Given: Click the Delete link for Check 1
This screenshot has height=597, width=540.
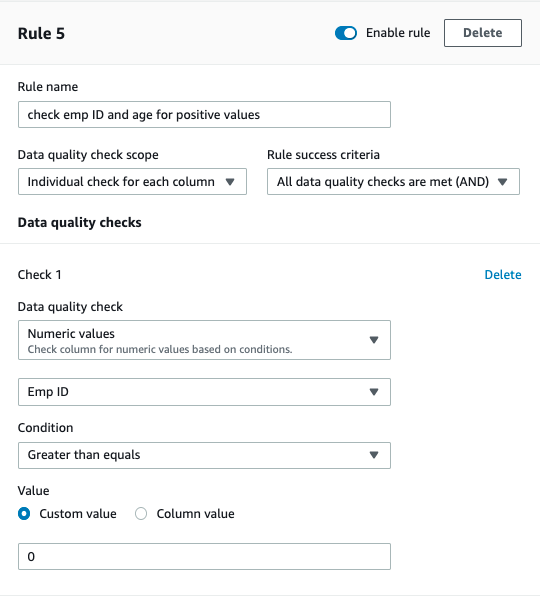Looking at the screenshot, I should [x=503, y=275].
